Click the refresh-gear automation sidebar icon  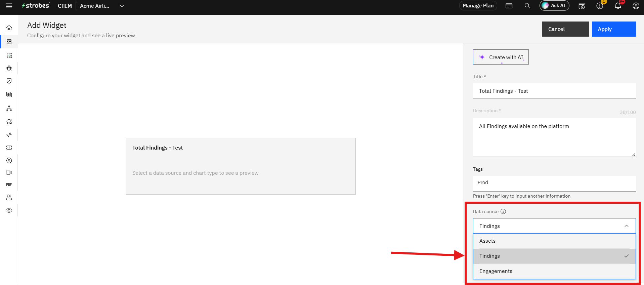[9, 122]
